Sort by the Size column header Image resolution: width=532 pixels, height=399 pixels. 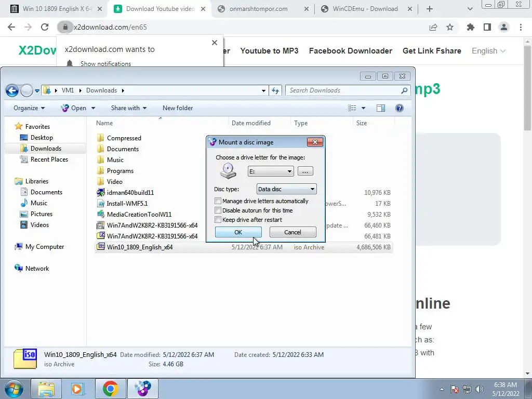click(x=362, y=123)
